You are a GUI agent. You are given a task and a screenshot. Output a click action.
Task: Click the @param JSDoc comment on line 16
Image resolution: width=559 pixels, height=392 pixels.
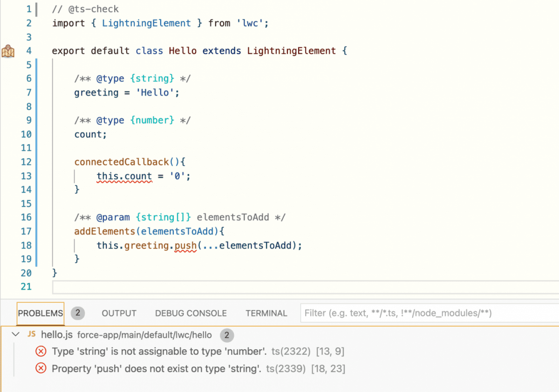tap(180, 217)
